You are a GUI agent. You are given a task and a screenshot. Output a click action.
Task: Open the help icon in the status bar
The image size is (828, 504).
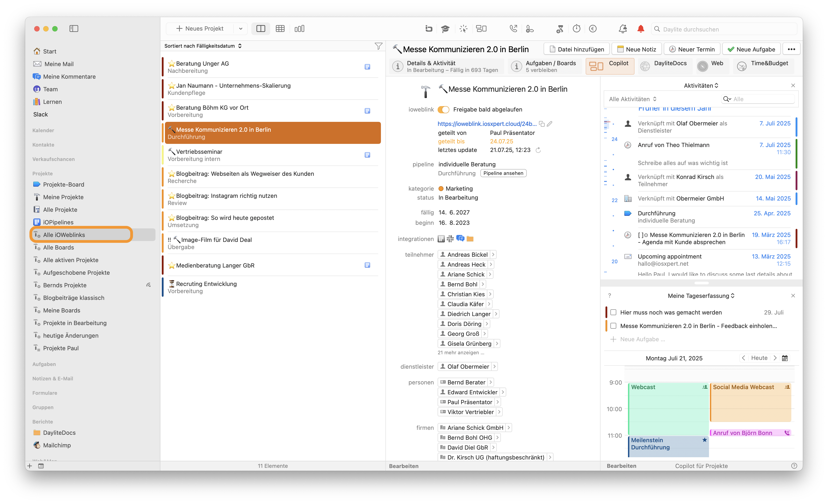coord(794,466)
